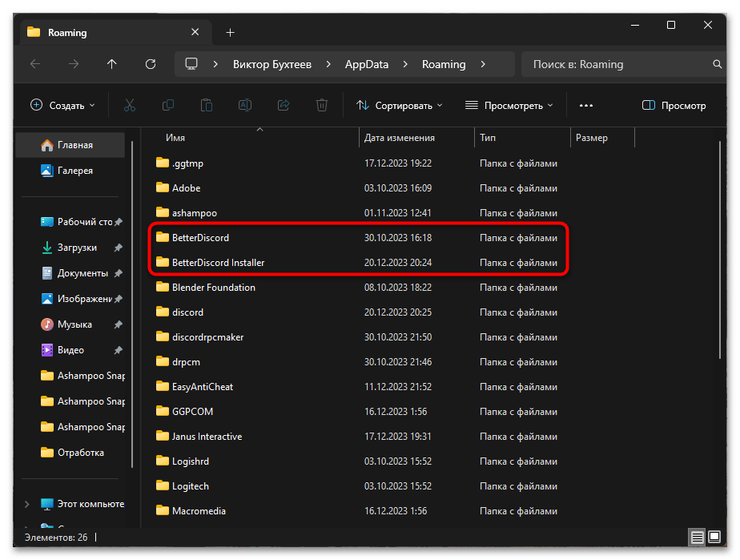740x560 pixels.
Task: Refresh the current folder view
Action: (x=150, y=64)
